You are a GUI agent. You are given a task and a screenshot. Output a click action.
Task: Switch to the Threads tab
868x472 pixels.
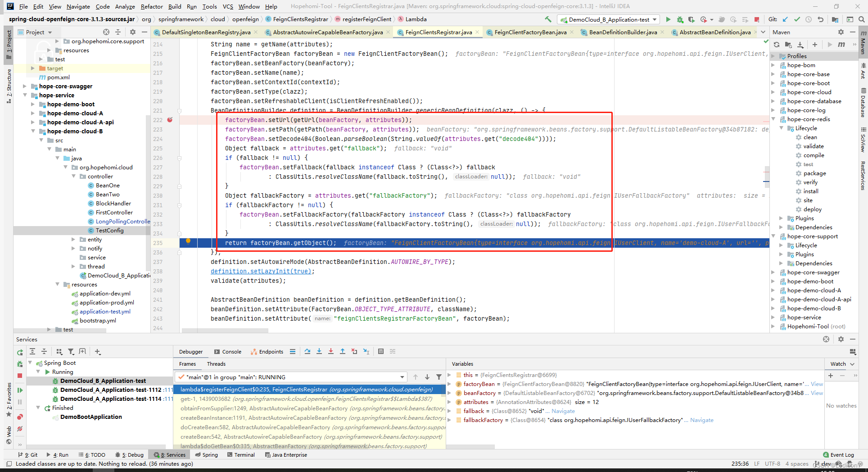pyautogui.click(x=216, y=364)
